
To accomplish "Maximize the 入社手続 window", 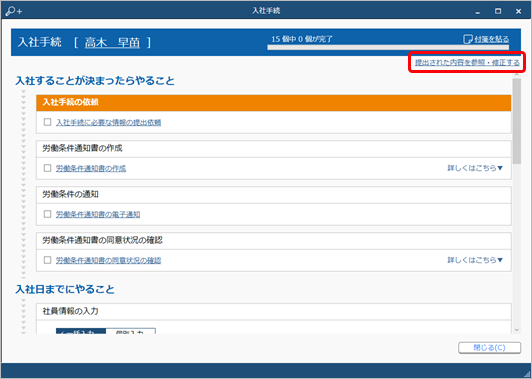I will pyautogui.click(x=498, y=11).
